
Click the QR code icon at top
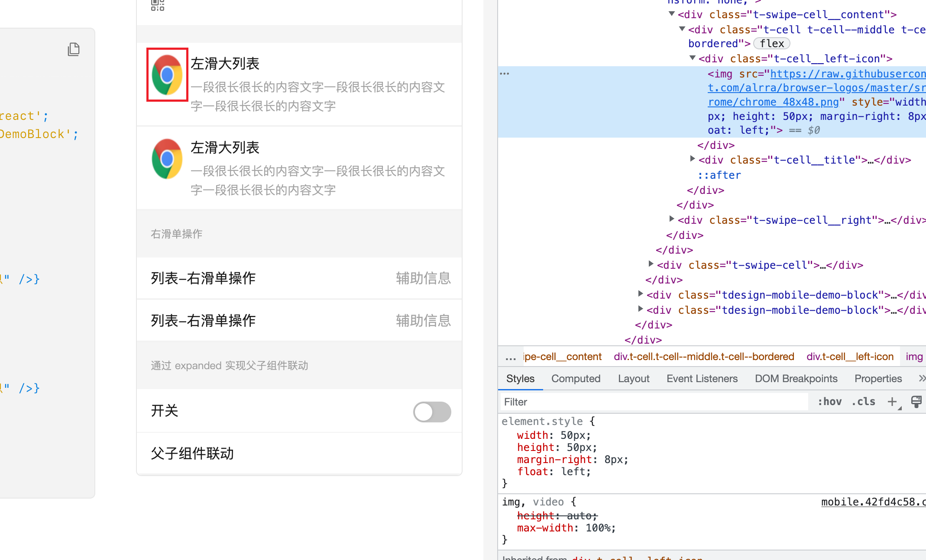click(x=158, y=5)
